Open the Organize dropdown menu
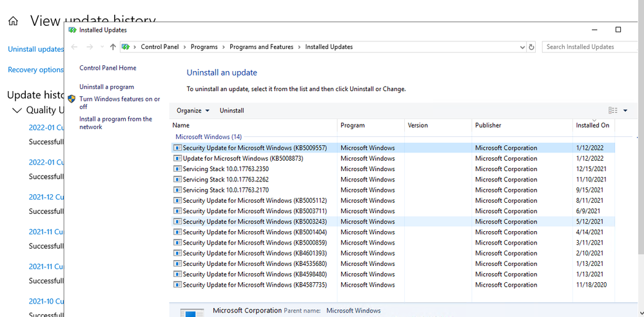This screenshot has width=644, height=317. (x=193, y=110)
